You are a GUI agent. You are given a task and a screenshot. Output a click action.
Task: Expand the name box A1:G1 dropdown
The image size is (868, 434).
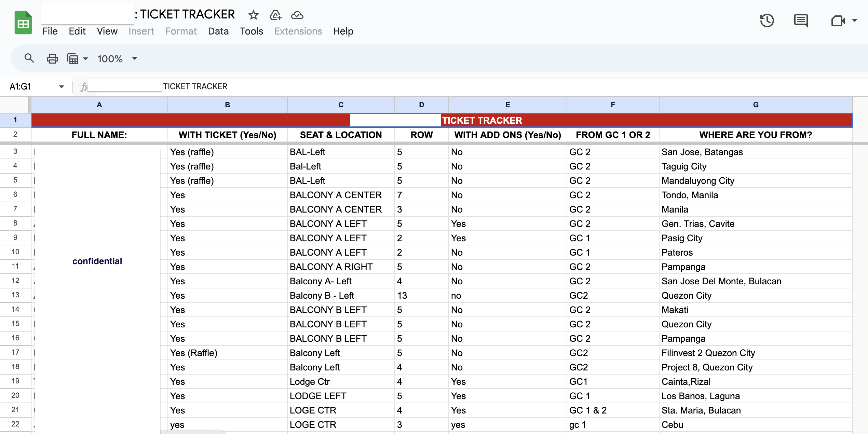[x=62, y=86]
